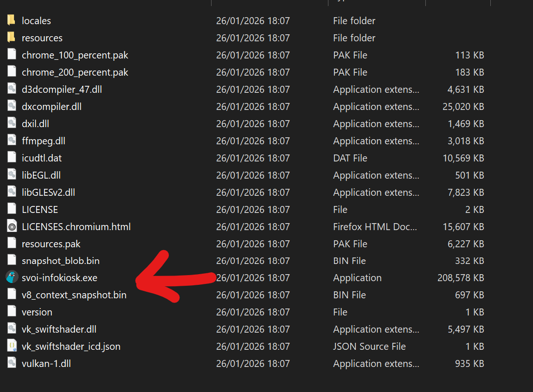This screenshot has width=533, height=392.
Task: Select the libEGL.dll file
Action: pos(41,175)
